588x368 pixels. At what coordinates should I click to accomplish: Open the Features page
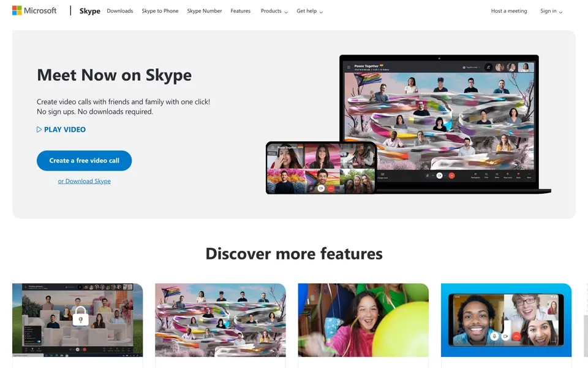pos(240,11)
